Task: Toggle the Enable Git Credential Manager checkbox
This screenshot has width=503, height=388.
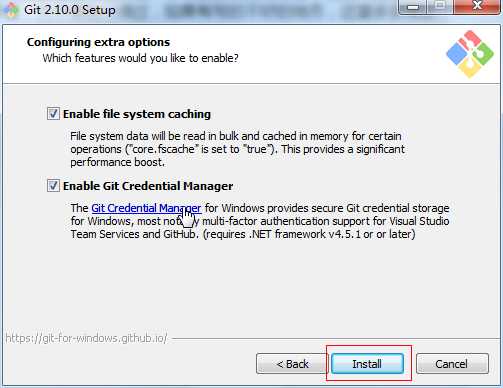Action: point(53,186)
